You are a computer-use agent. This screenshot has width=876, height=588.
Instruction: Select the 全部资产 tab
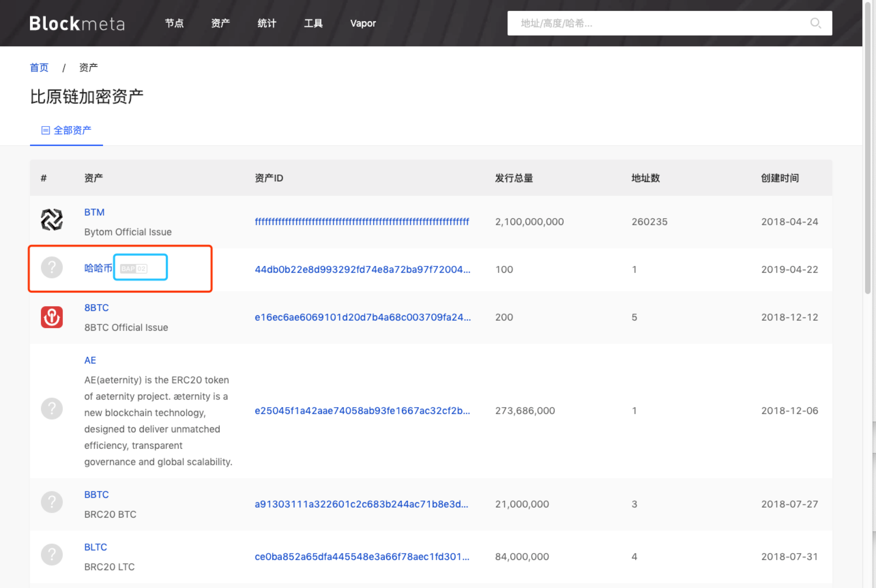click(67, 131)
